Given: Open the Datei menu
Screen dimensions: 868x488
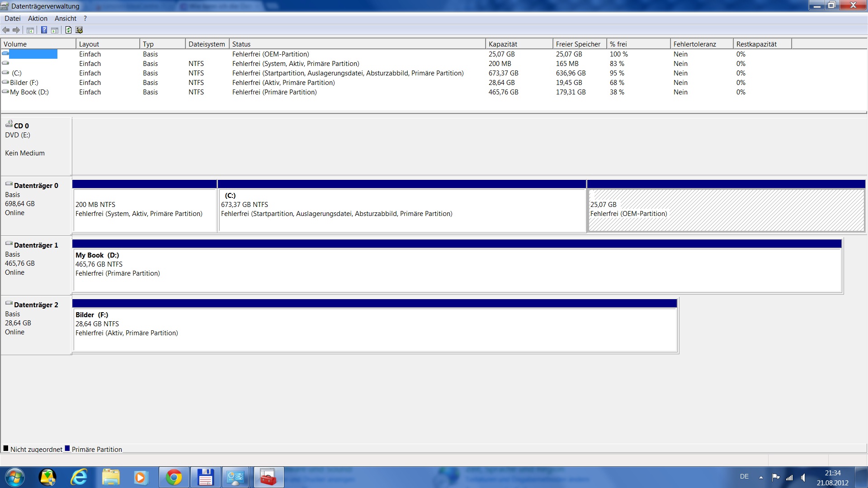Looking at the screenshot, I should (13, 19).
